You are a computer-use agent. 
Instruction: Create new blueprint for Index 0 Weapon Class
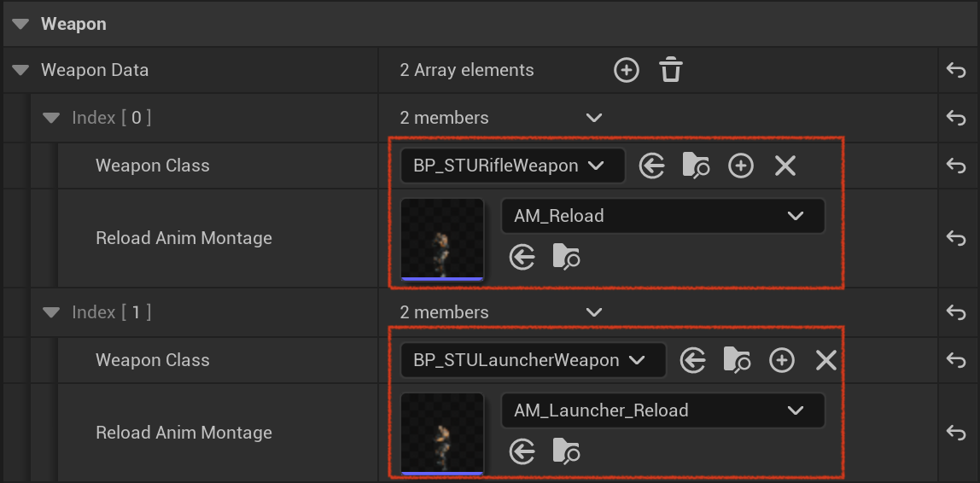(x=741, y=166)
